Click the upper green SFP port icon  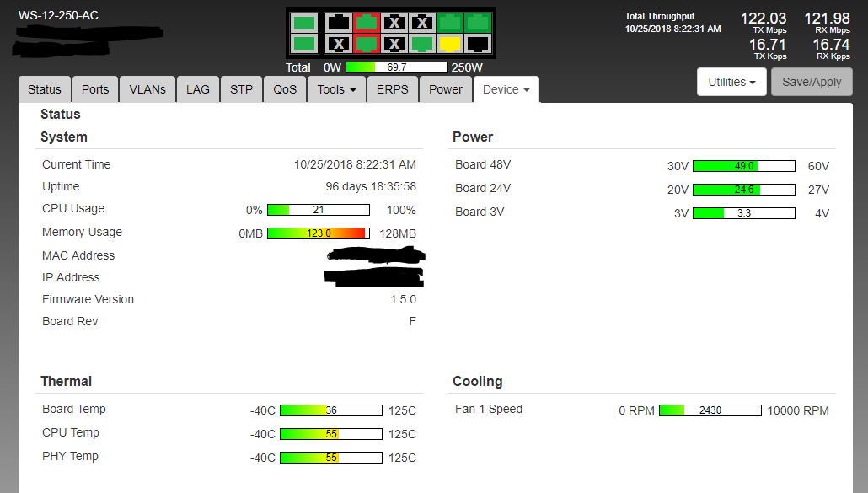pyautogui.click(x=305, y=23)
